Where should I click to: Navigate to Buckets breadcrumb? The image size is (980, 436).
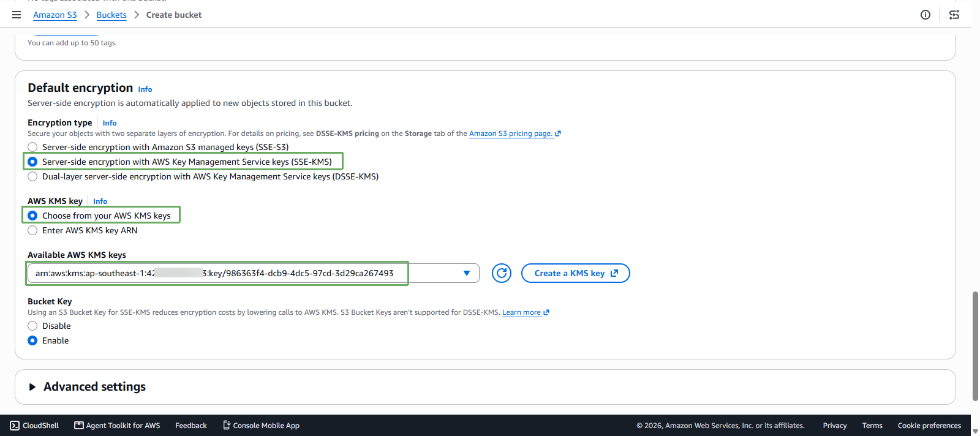point(111,15)
